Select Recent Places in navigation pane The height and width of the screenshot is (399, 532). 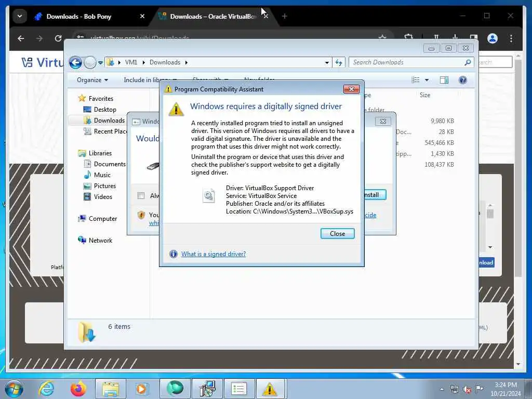(111, 131)
